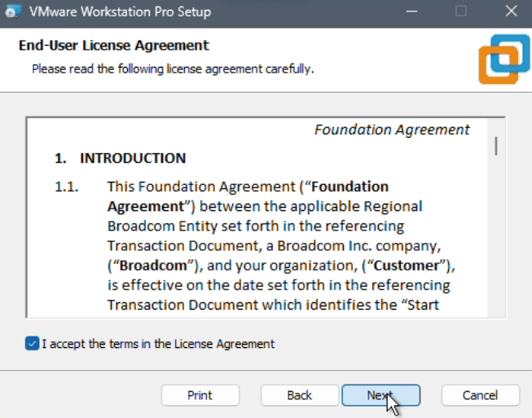Image resolution: width=532 pixels, height=418 pixels.
Task: Go back with the Back button
Action: pyautogui.click(x=300, y=395)
